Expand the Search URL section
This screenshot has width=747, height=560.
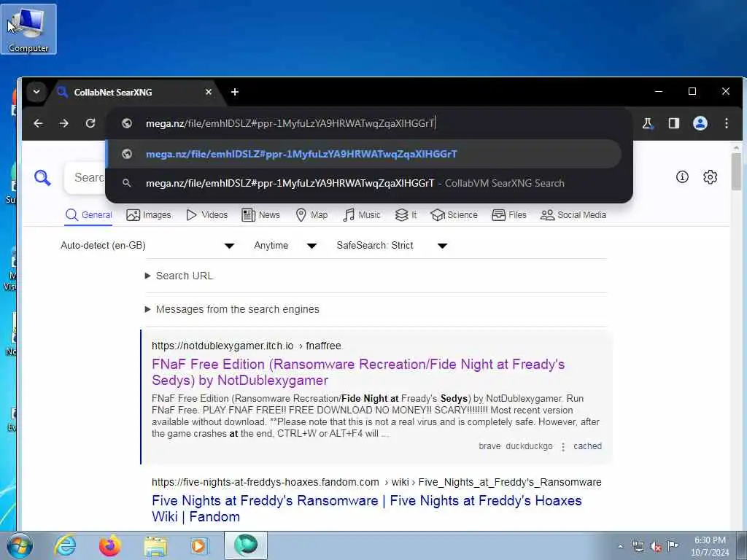[179, 276]
